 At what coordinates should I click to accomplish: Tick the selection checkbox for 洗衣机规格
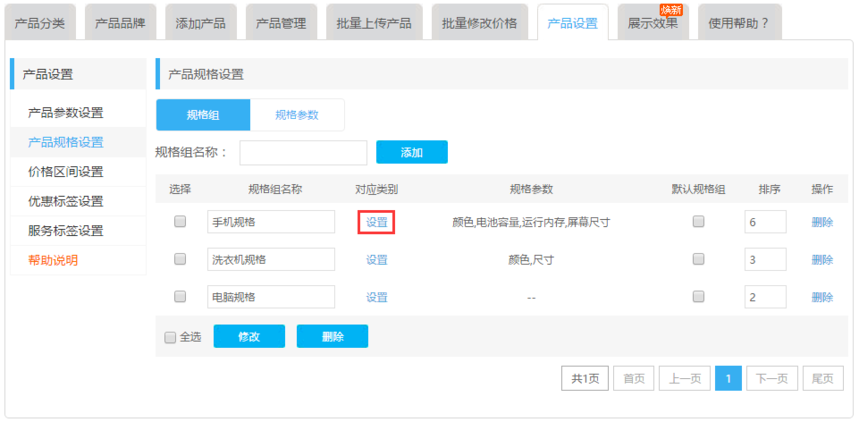click(180, 259)
